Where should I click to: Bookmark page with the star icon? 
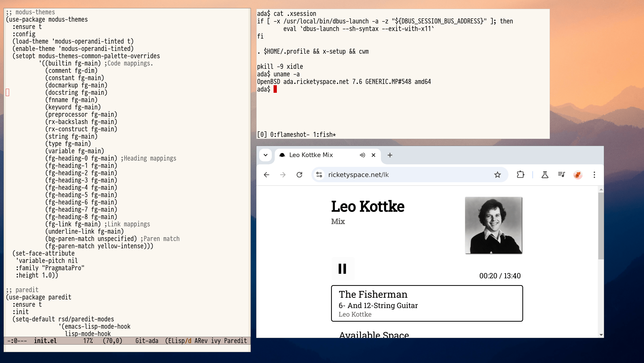pos(497,175)
